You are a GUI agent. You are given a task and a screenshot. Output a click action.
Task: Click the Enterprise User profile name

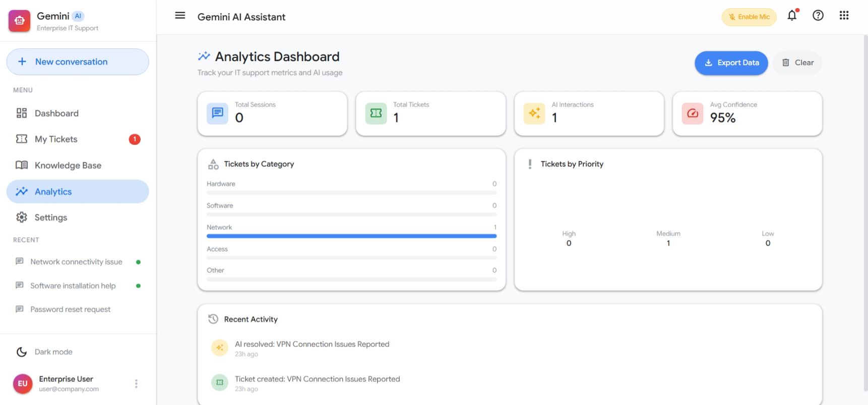coord(66,379)
